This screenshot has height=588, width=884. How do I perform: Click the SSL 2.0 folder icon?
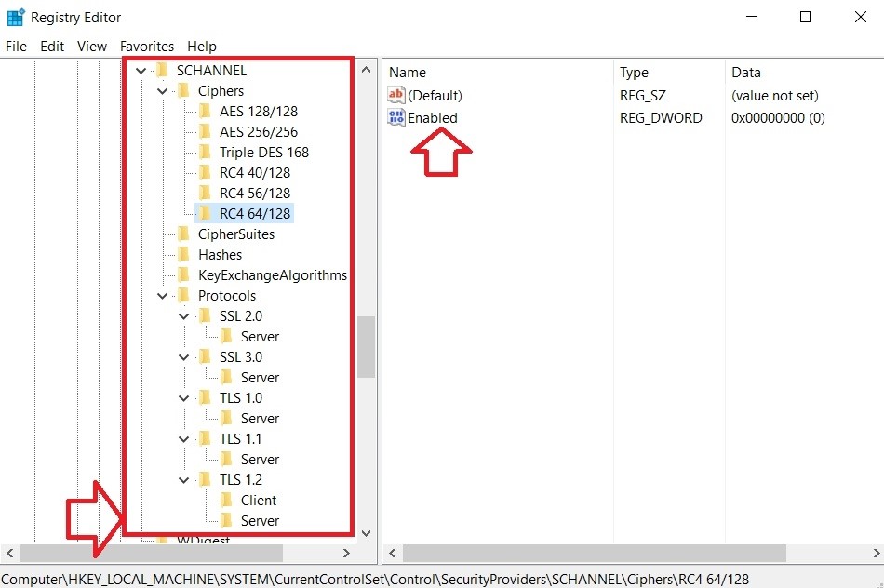(x=206, y=315)
